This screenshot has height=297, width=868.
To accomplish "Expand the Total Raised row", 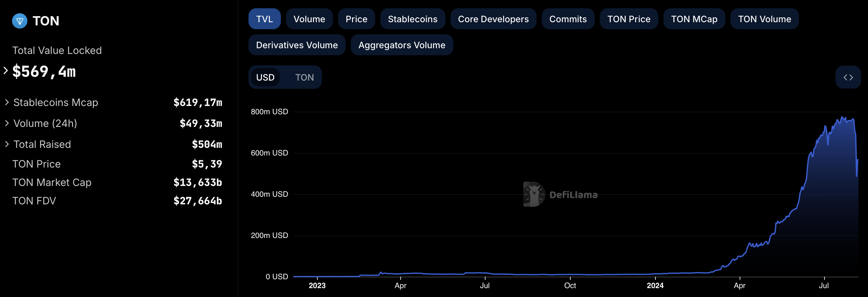I will 7,144.
